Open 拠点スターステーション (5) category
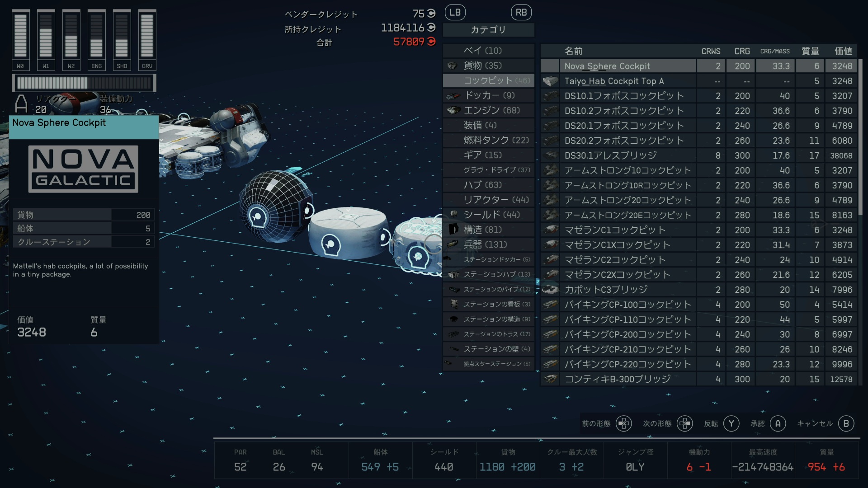The width and height of the screenshot is (868, 488). [x=489, y=364]
